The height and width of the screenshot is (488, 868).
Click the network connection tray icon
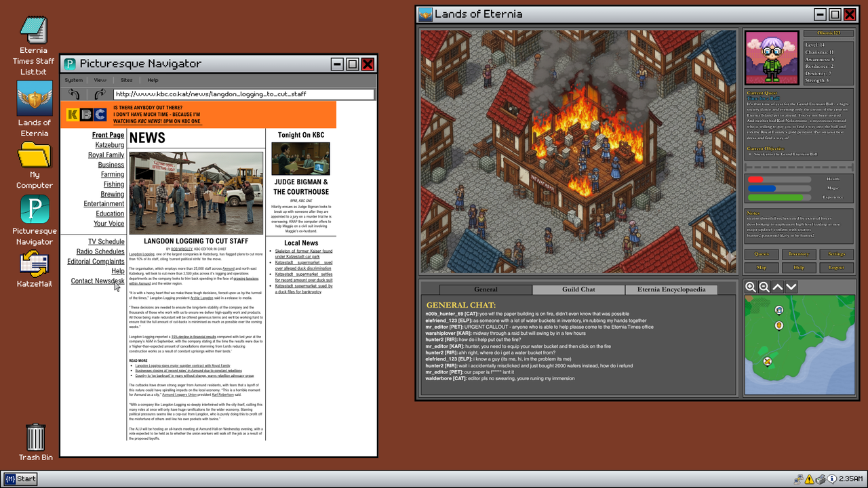click(799, 479)
